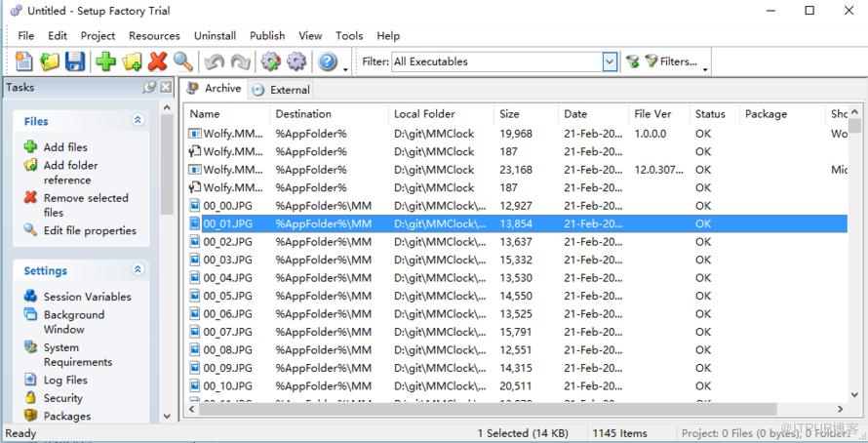Click the magnifier File properties toolbar icon
The height and width of the screenshot is (443, 868).
pyautogui.click(x=183, y=61)
